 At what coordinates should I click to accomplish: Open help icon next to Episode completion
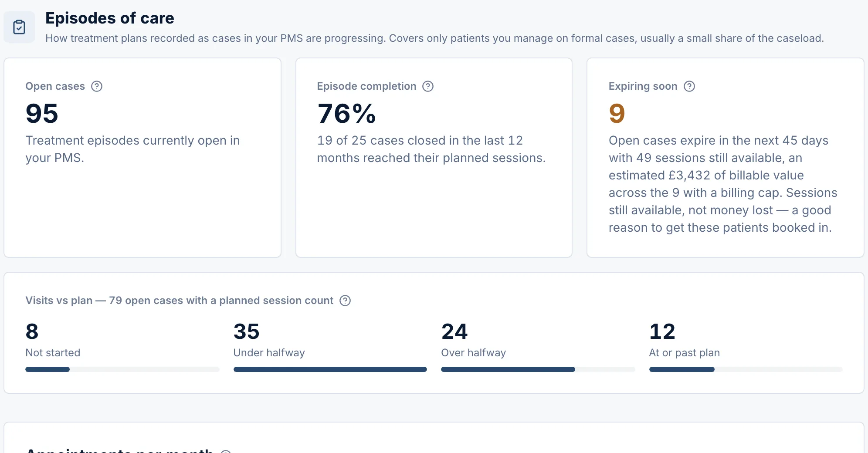point(428,86)
